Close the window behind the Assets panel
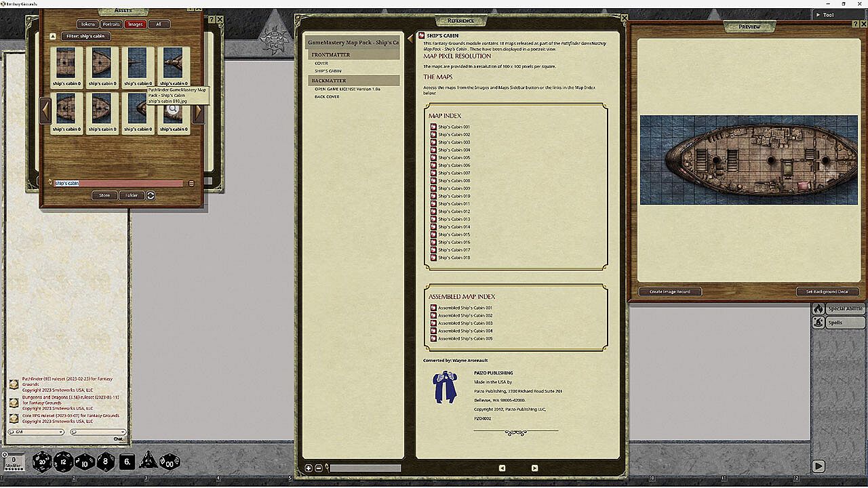Screen dimensions: 868x488 (x=220, y=19)
